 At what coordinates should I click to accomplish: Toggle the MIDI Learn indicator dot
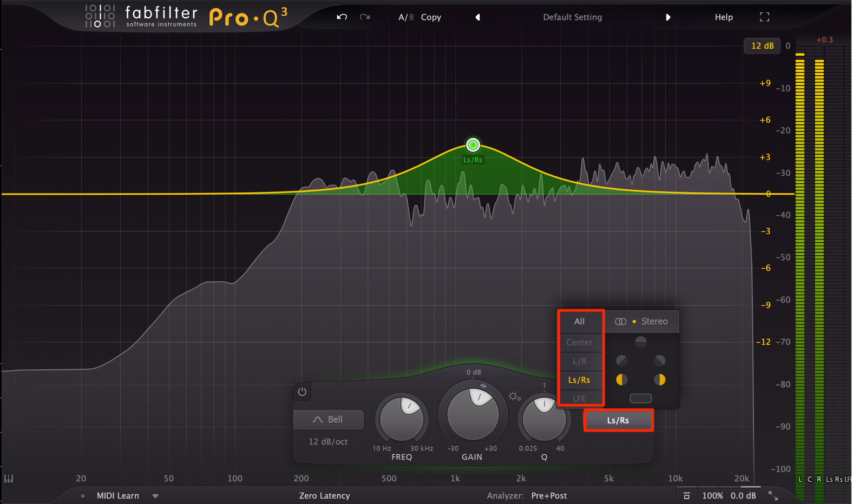[x=83, y=496]
